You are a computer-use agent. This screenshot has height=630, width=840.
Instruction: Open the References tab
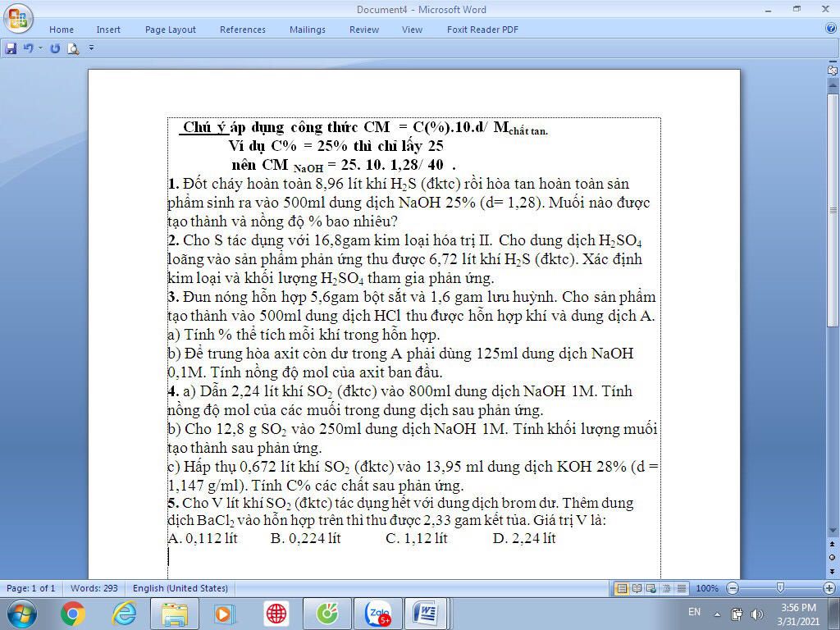(243, 30)
